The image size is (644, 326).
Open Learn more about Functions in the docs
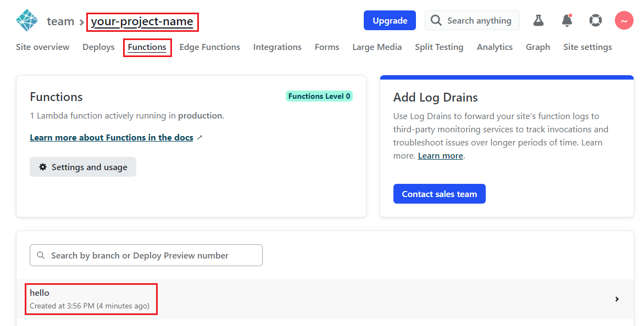[x=112, y=137]
